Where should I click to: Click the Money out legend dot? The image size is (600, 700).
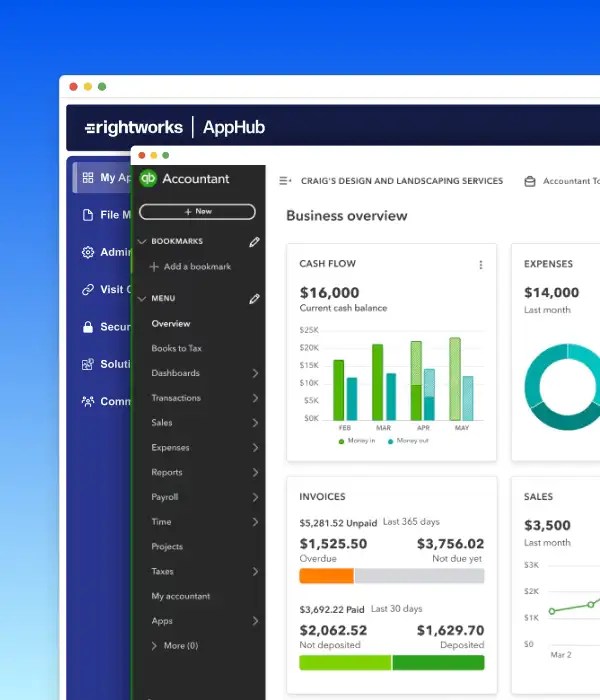click(391, 442)
